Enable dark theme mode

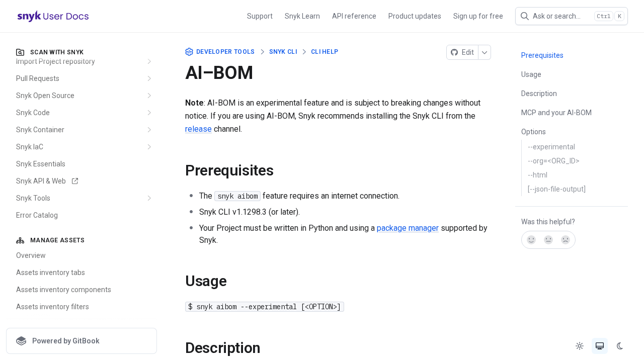click(618, 345)
